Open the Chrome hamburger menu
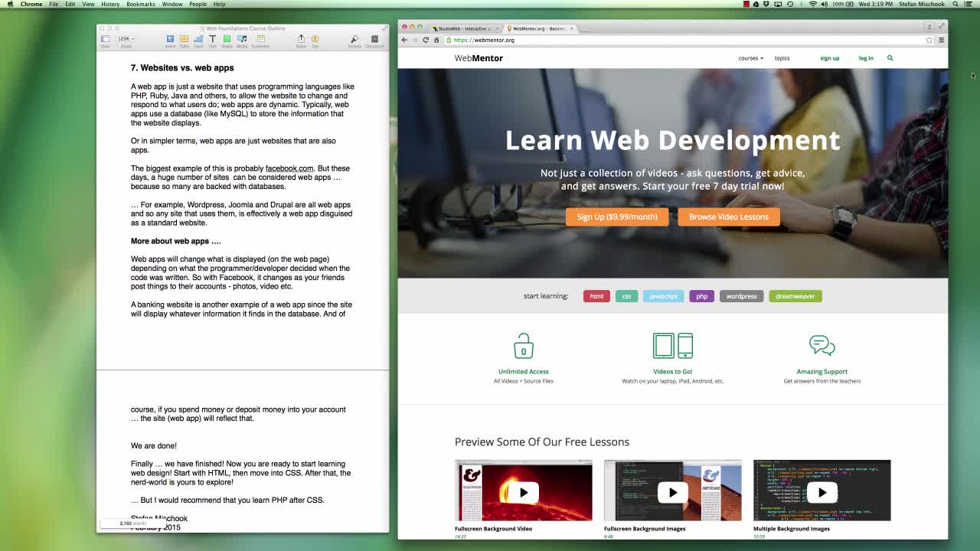The height and width of the screenshot is (551, 980). click(941, 40)
